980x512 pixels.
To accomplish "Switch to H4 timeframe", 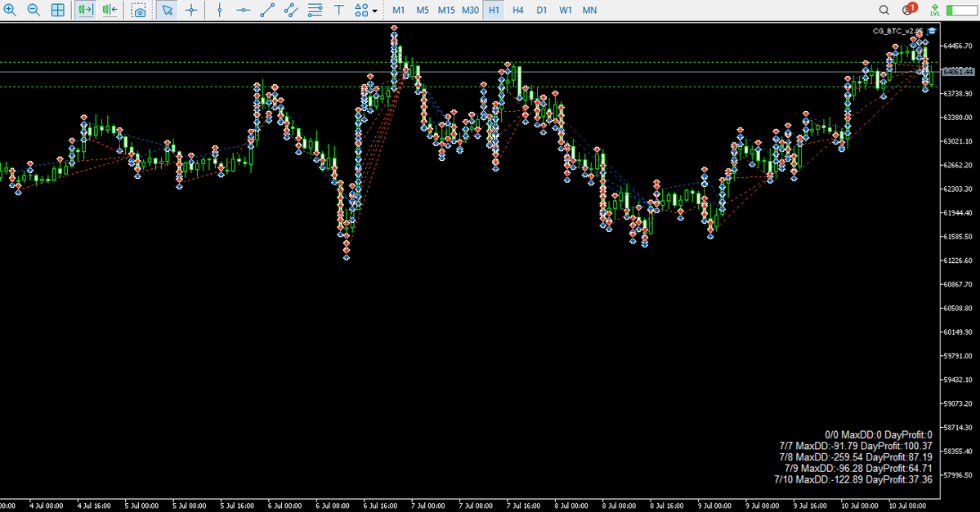I will point(518,10).
